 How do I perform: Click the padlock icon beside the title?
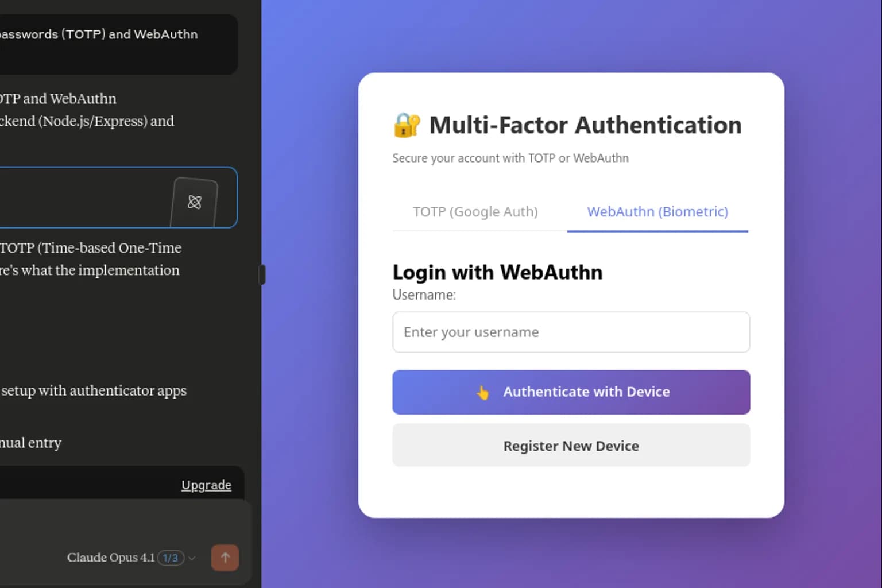pyautogui.click(x=407, y=125)
